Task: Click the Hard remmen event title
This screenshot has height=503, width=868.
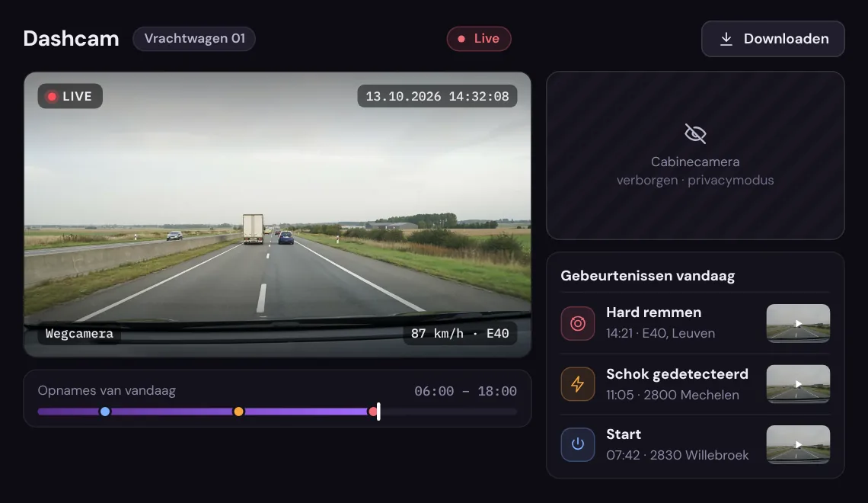Action: [x=654, y=312]
